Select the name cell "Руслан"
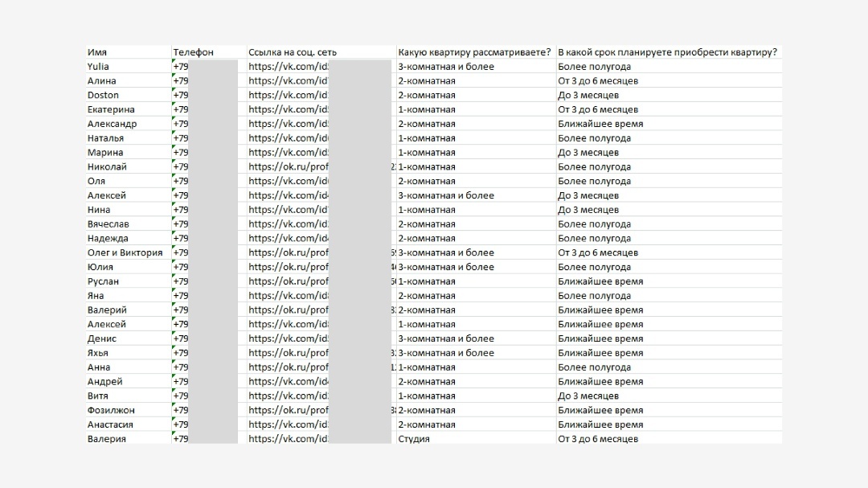The height and width of the screenshot is (488, 868). (x=129, y=281)
